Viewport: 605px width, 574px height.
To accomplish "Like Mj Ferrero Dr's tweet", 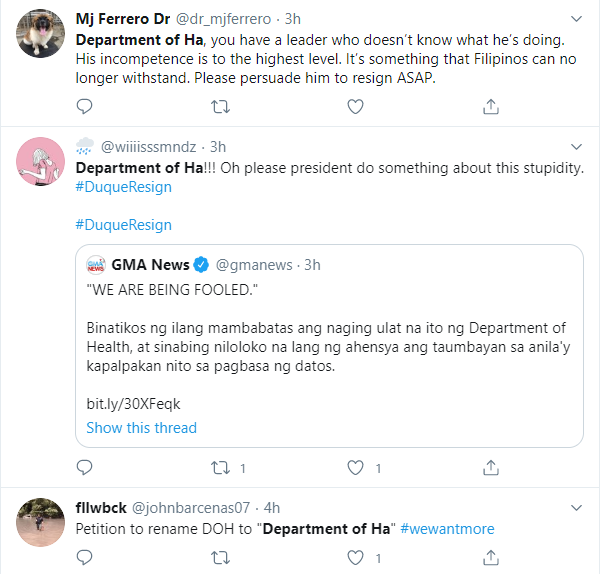I will tap(354, 105).
